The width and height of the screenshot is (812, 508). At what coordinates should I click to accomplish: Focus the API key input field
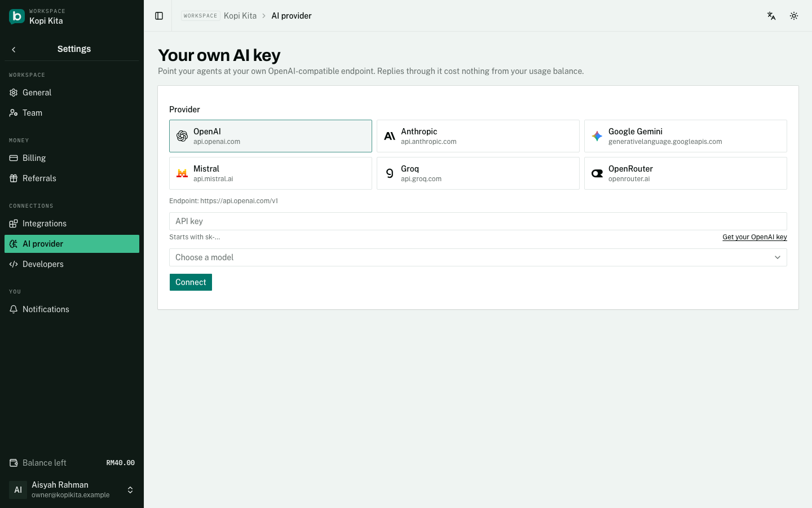[x=478, y=221]
